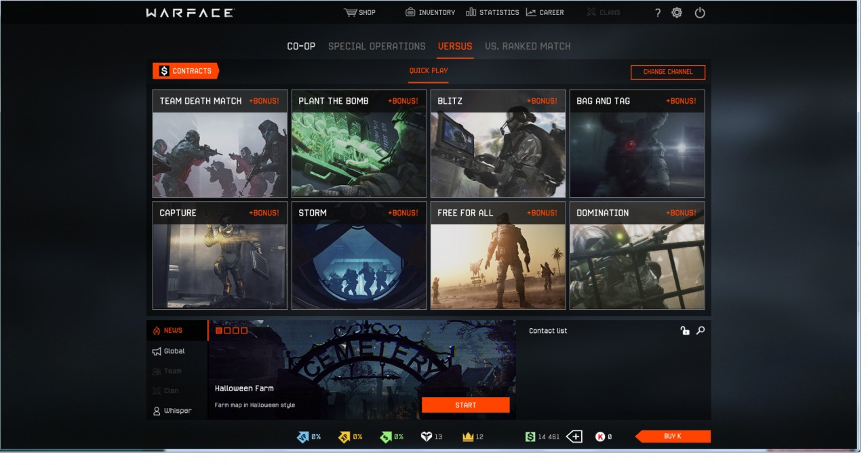
Task: Open settings with the gear icon
Action: tap(677, 13)
